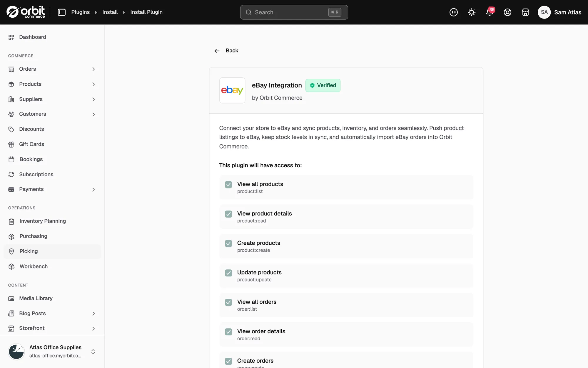Focus the Search field
The height and width of the screenshot is (368, 588).
pyautogui.click(x=294, y=12)
